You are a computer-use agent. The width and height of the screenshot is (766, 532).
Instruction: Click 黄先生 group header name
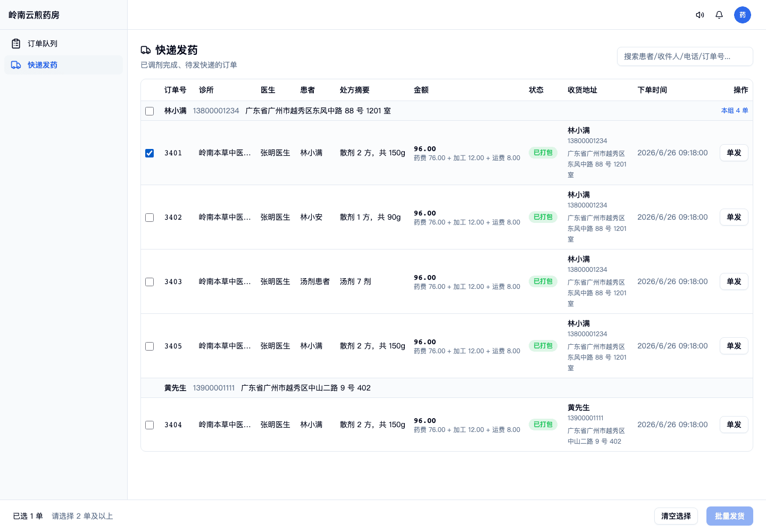[x=176, y=388]
